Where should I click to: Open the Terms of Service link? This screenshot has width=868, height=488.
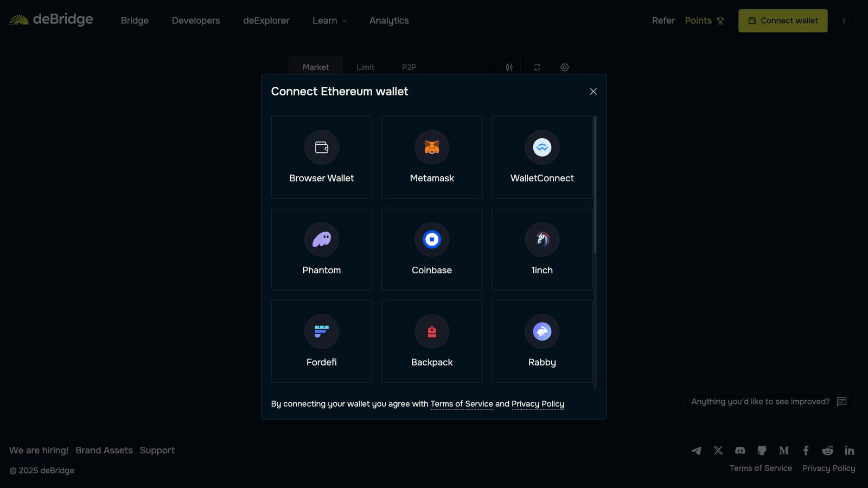pos(462,403)
